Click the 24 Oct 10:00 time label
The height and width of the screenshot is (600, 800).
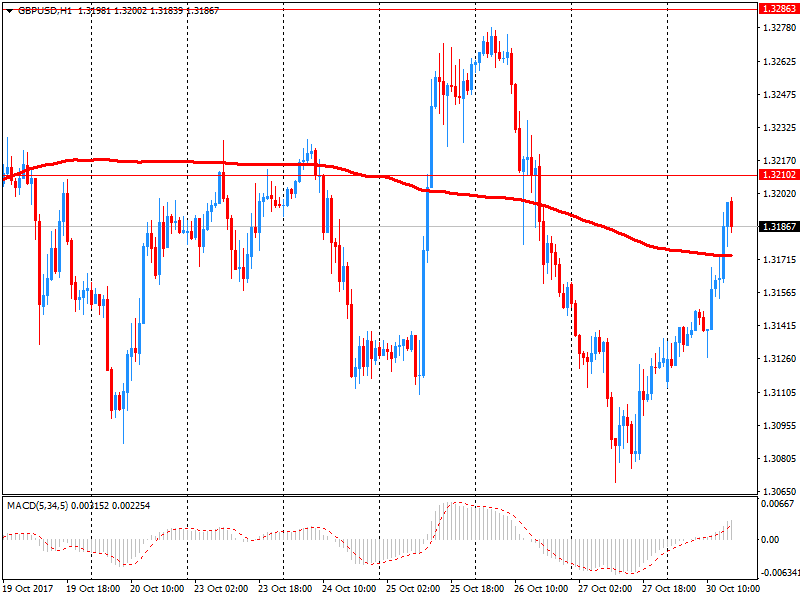coord(349,588)
